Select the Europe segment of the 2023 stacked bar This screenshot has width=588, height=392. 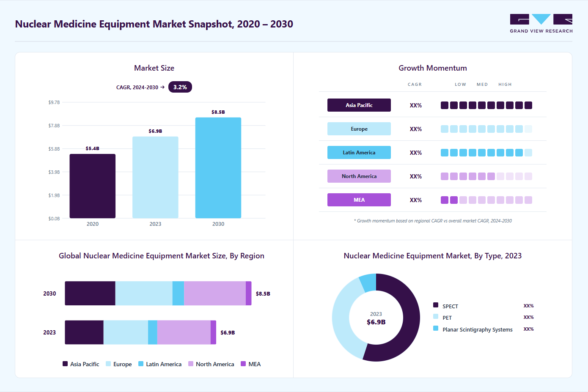(126, 332)
